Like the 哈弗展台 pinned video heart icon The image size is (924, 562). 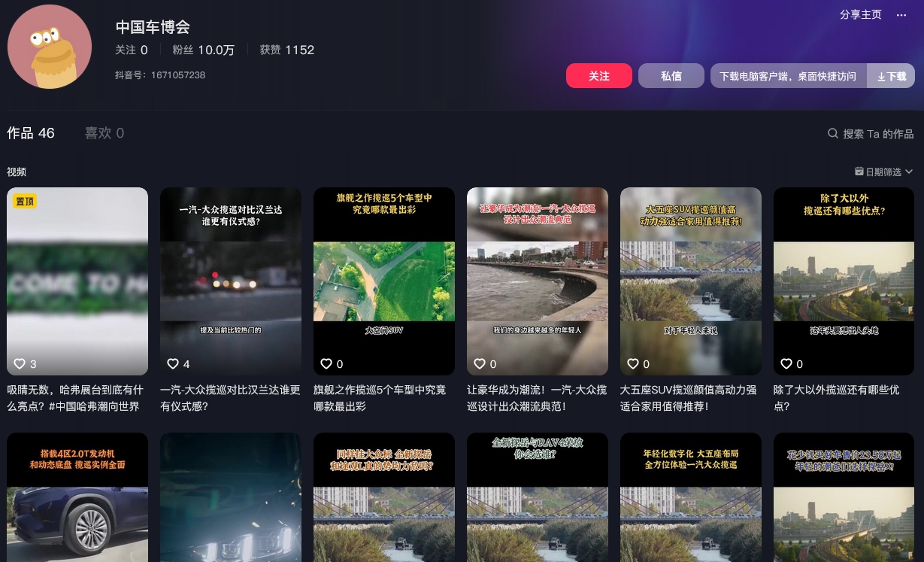[20, 363]
